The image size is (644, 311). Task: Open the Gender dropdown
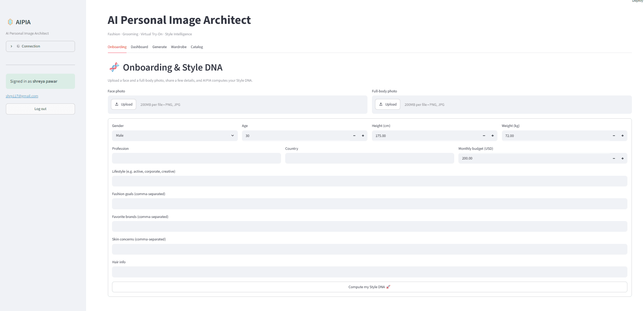(175, 136)
